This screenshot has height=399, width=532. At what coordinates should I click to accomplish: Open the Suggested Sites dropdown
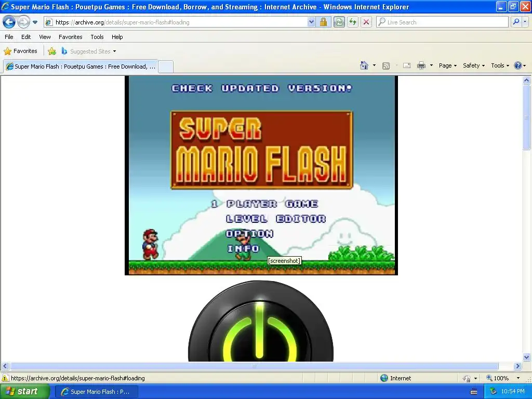(89, 51)
